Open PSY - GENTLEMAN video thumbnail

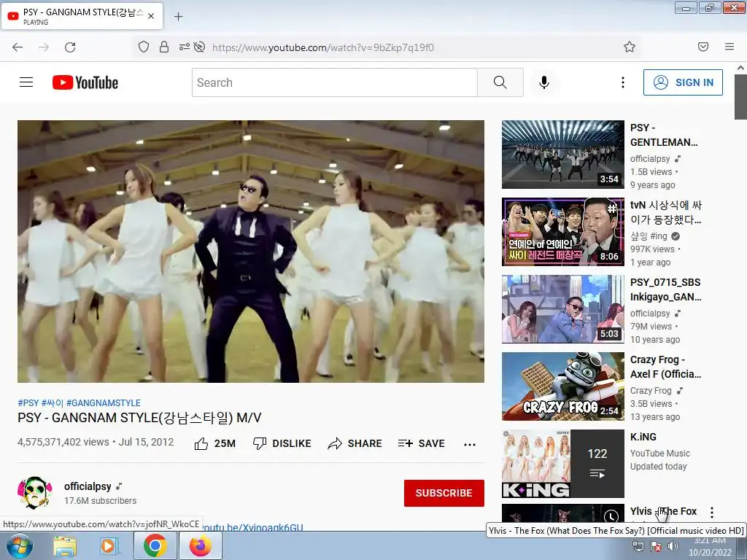pos(562,155)
